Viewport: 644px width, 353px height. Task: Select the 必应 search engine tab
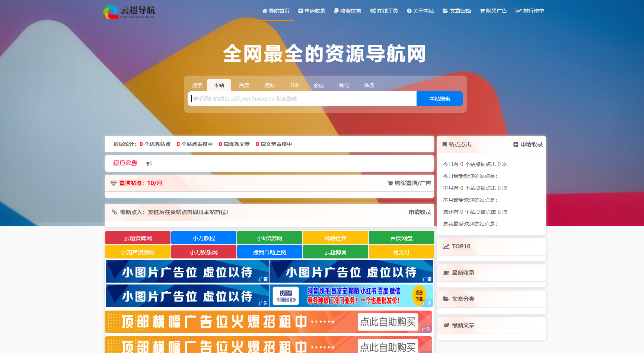(319, 85)
